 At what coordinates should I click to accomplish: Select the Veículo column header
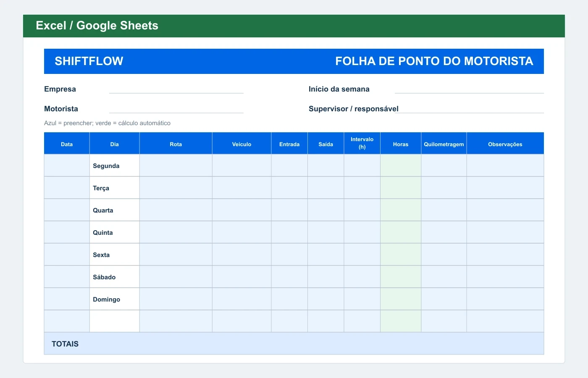coord(241,144)
